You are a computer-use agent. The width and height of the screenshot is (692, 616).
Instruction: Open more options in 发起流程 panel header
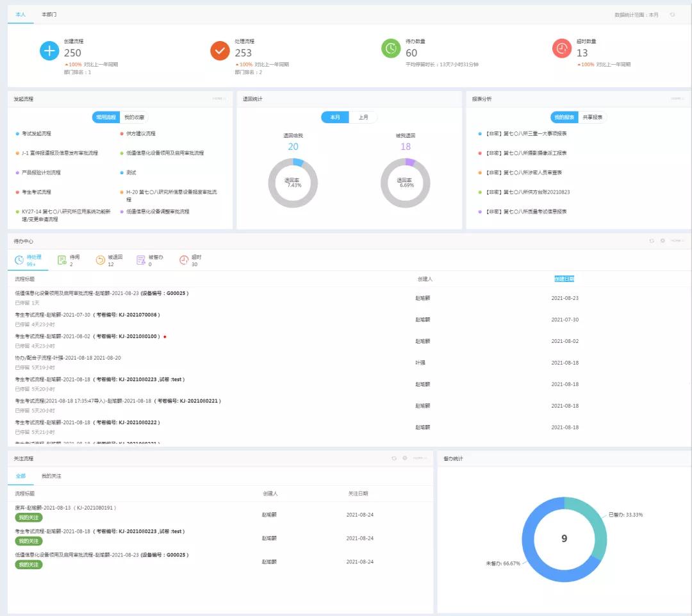click(x=219, y=99)
